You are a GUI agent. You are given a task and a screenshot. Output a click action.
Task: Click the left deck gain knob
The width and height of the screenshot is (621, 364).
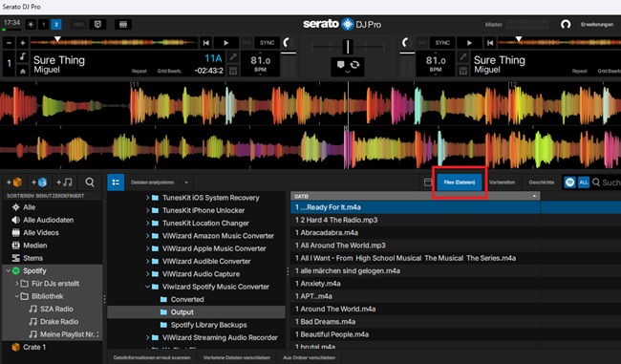click(x=288, y=42)
